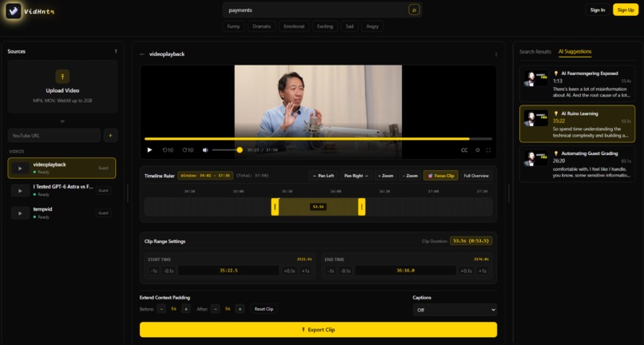The image size is (644, 345).
Task: Increase end time by 0.1s
Action: pyautogui.click(x=466, y=271)
